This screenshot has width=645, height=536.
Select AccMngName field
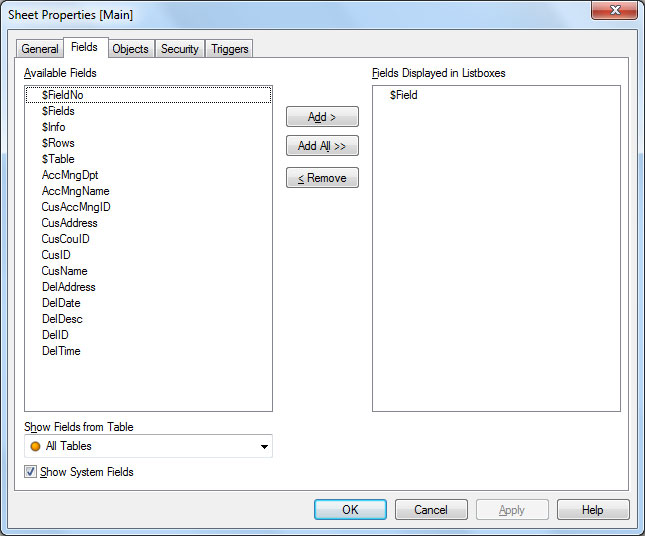[148, 191]
